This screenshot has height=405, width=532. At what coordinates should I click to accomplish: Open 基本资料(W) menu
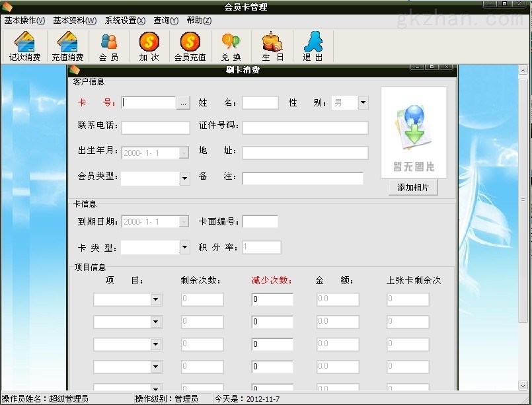click(75, 20)
